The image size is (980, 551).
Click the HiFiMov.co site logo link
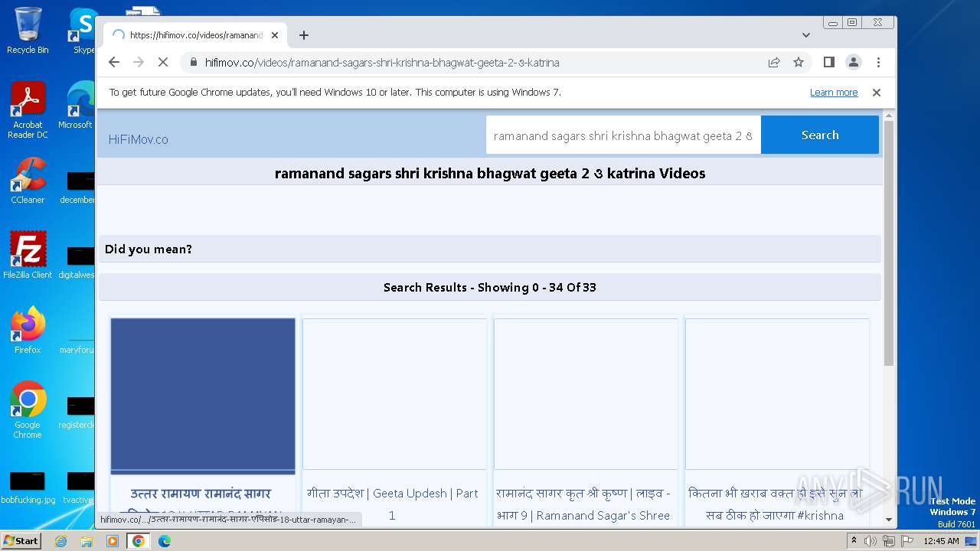coord(138,139)
